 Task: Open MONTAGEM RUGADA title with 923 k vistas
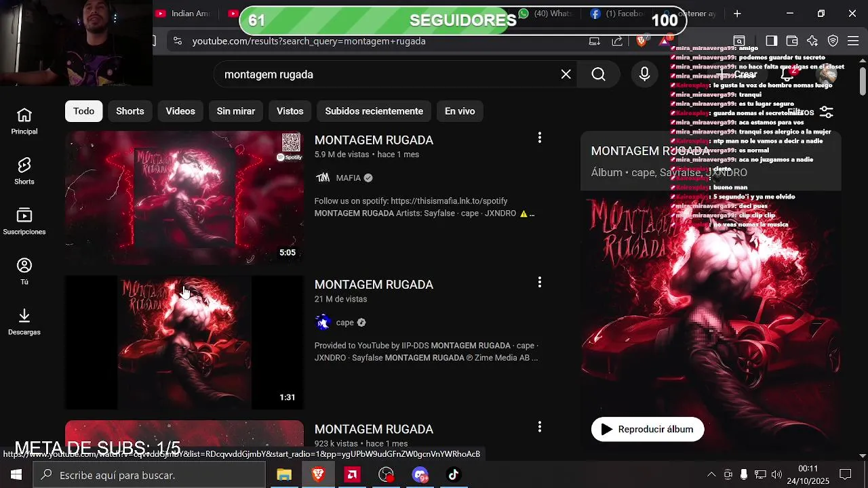click(x=374, y=430)
